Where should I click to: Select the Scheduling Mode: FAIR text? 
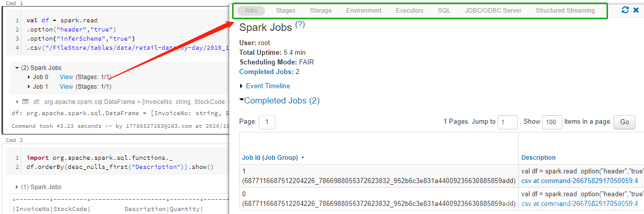pos(277,62)
